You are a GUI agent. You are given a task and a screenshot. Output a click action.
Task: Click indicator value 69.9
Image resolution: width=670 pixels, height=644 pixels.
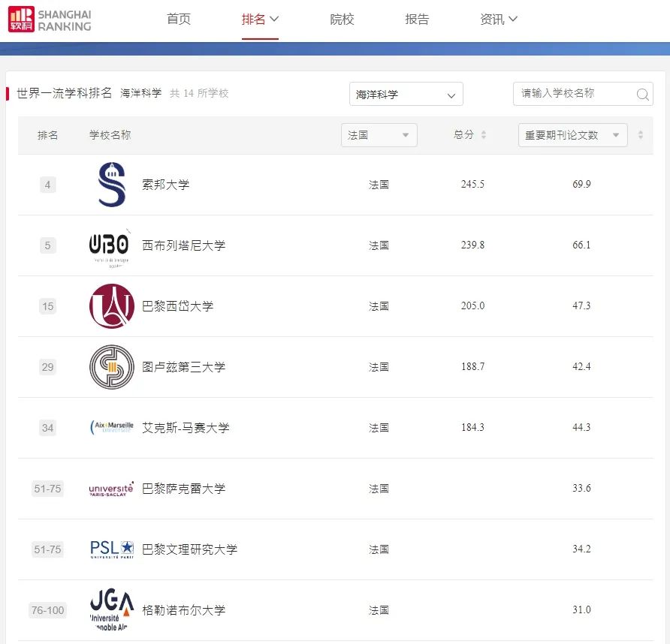coord(581,184)
